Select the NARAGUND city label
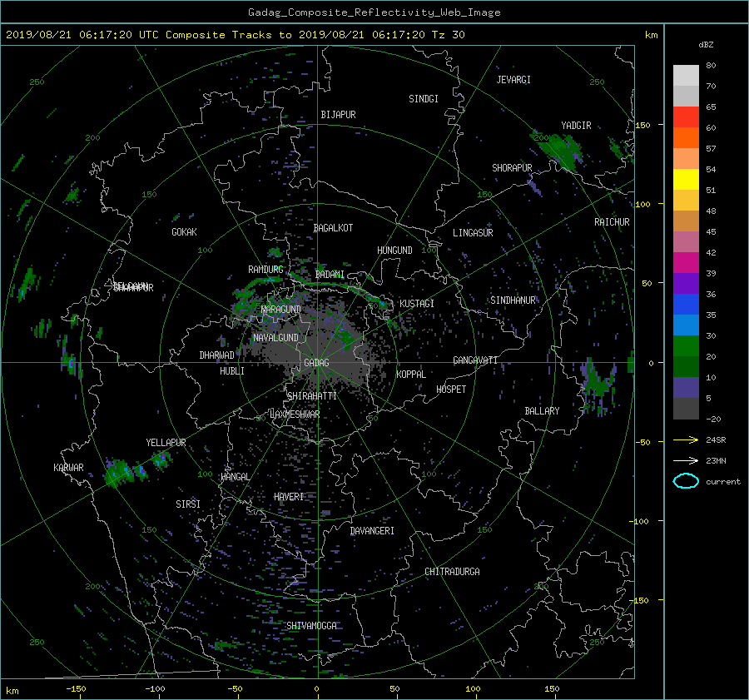This screenshot has height=700, width=749. [281, 310]
